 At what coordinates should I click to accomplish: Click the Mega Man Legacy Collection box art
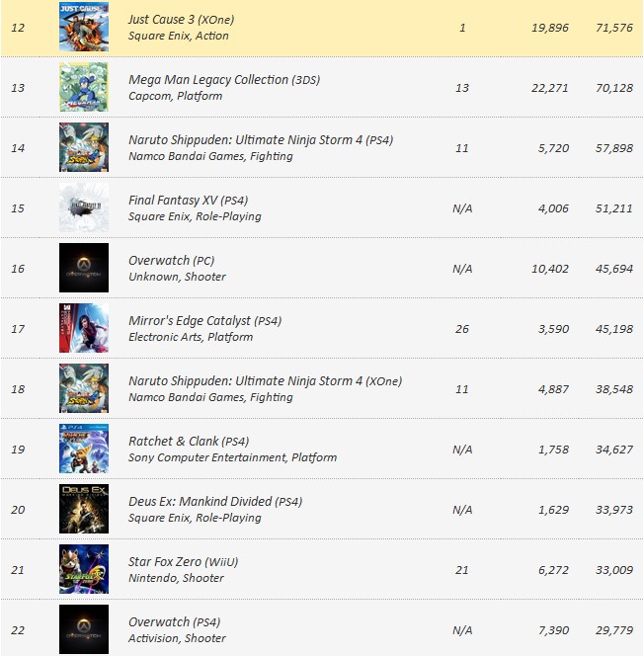(84, 87)
